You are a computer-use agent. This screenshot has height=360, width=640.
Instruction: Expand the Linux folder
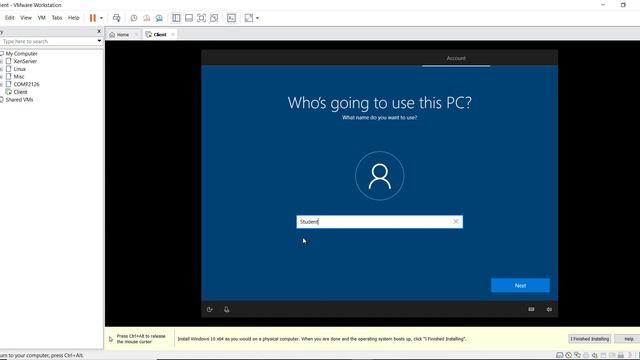(x=1, y=69)
